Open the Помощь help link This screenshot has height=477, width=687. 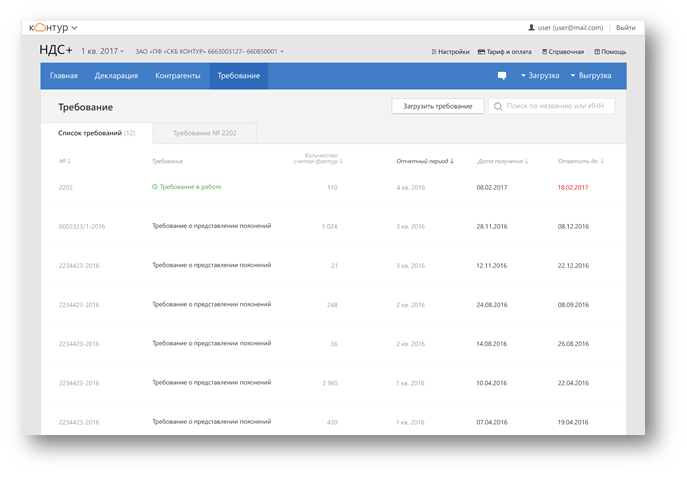(x=610, y=51)
